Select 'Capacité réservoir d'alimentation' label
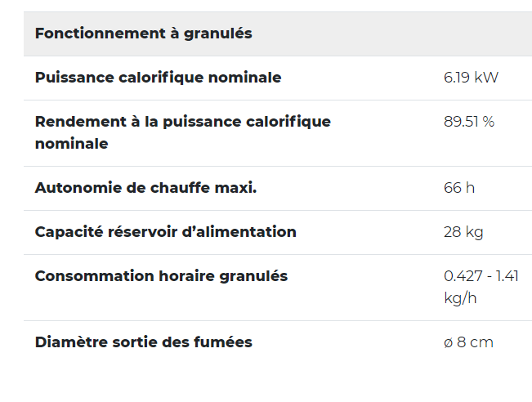The width and height of the screenshot is (532, 402). (166, 232)
